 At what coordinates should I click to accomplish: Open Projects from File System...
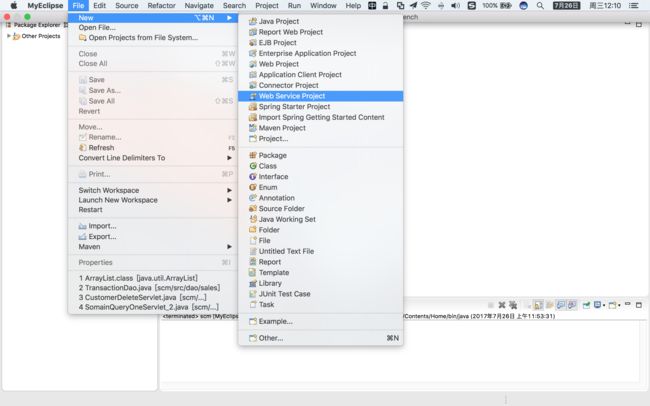153,38
